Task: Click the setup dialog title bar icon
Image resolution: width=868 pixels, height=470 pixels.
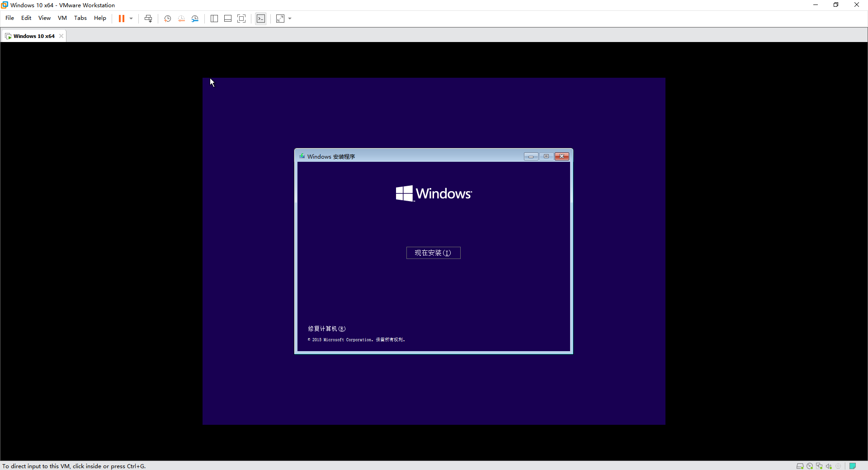Action: coord(302,156)
